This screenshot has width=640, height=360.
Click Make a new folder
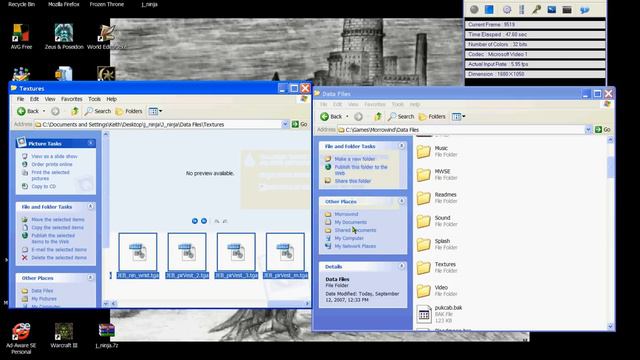point(355,159)
